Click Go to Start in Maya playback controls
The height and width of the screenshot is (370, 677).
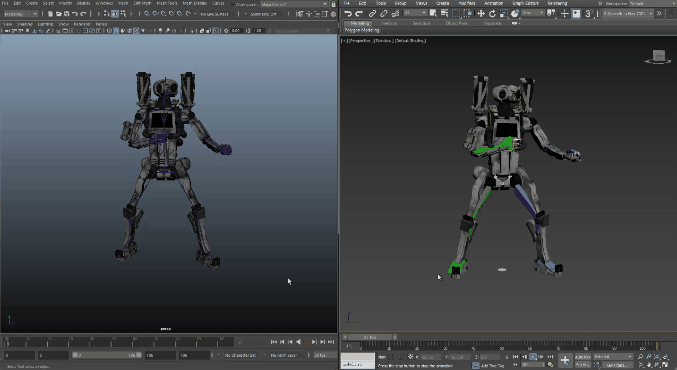(x=274, y=342)
